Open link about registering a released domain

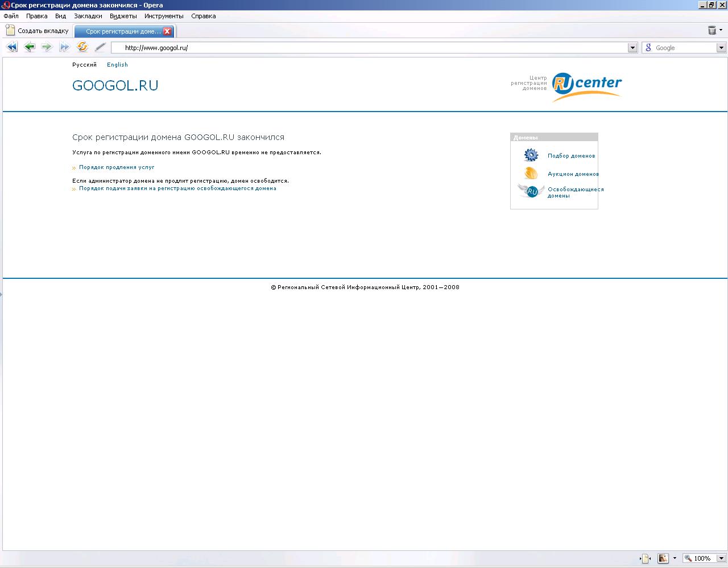tap(177, 188)
